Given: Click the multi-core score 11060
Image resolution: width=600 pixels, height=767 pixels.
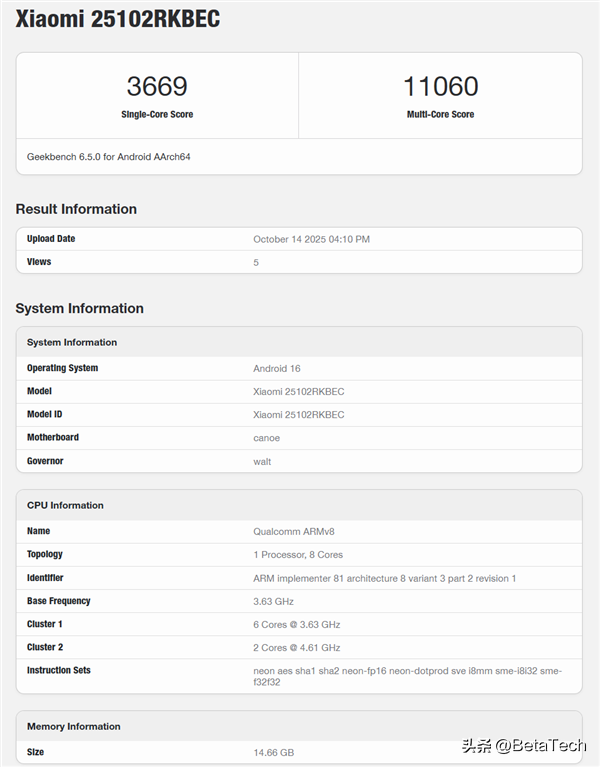Looking at the screenshot, I should pos(440,86).
